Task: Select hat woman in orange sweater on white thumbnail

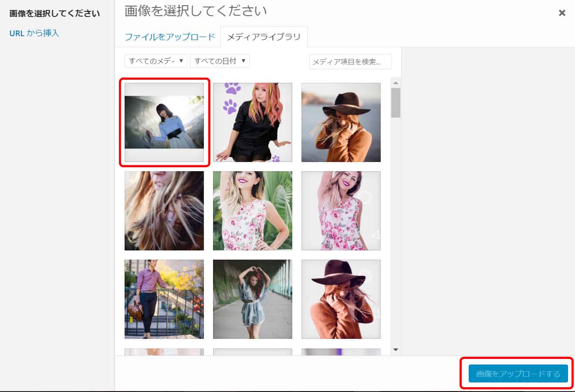Action: click(341, 299)
